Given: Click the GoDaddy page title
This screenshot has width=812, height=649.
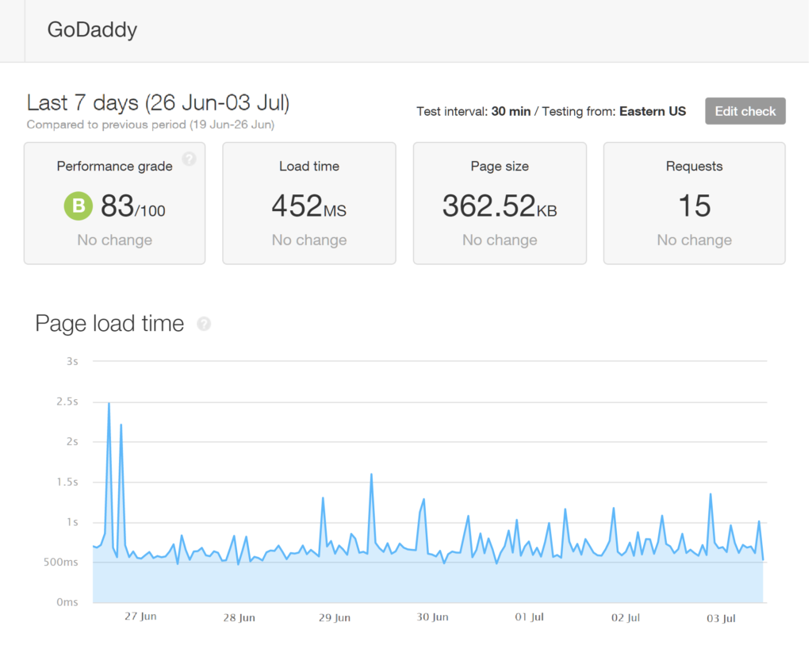Looking at the screenshot, I should (x=92, y=29).
